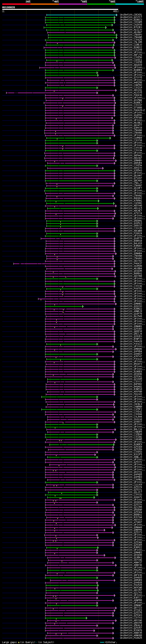146x644 pixels.
Task: Select label UniRef100_B4KQG2
Action: point(131,198)
